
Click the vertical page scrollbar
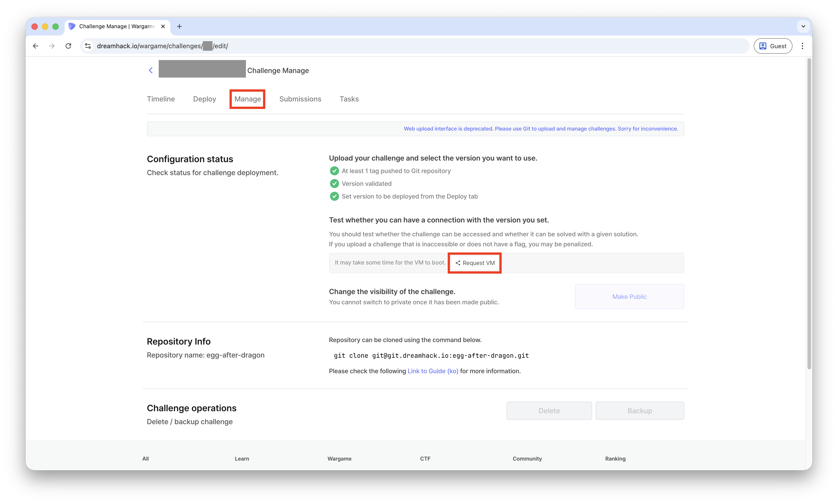(809, 214)
